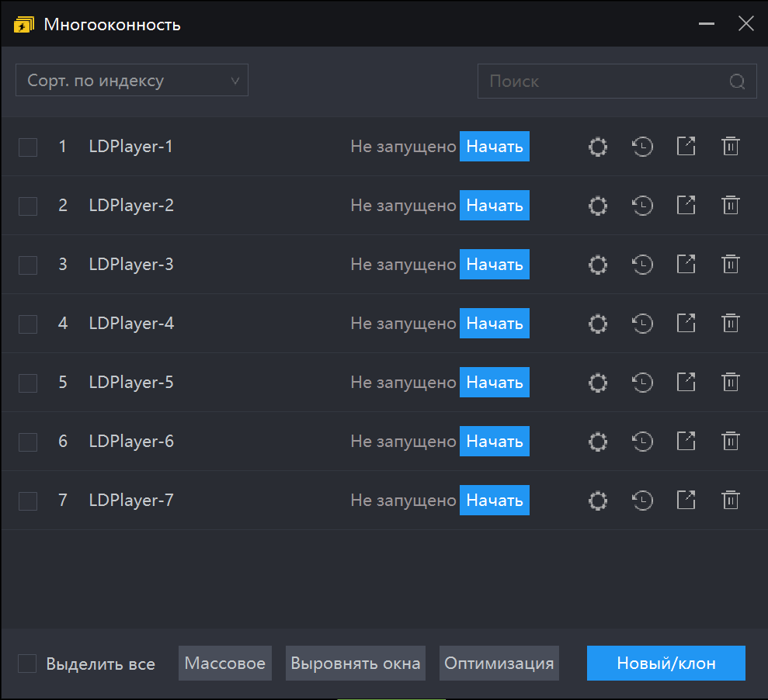Viewport: 768px width, 700px height.
Task: Create desktop shortcut for LDPlayer-7
Action: click(x=686, y=501)
